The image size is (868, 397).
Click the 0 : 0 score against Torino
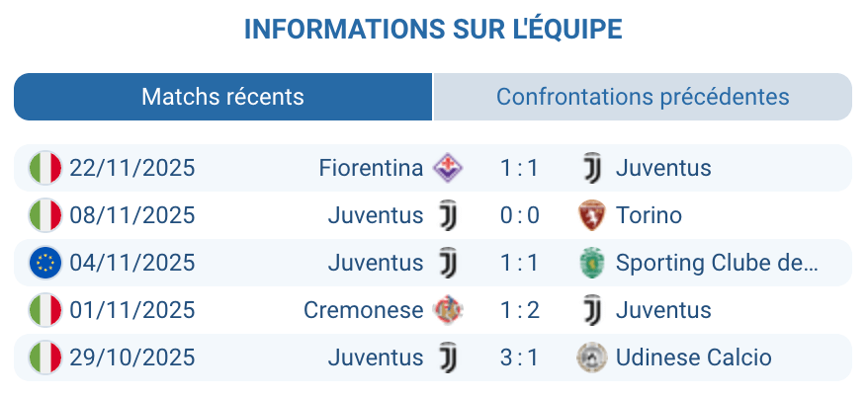click(x=519, y=215)
